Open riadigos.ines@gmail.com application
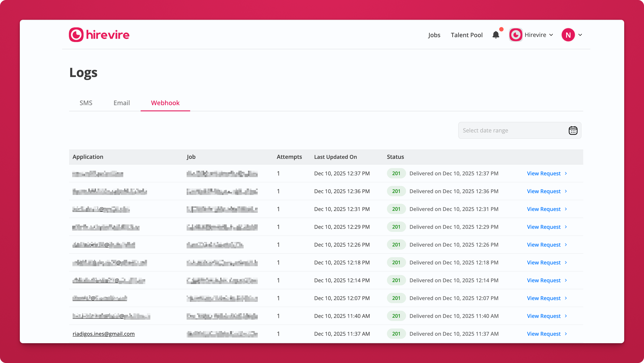Screen dimensions: 644x363 click(103, 334)
